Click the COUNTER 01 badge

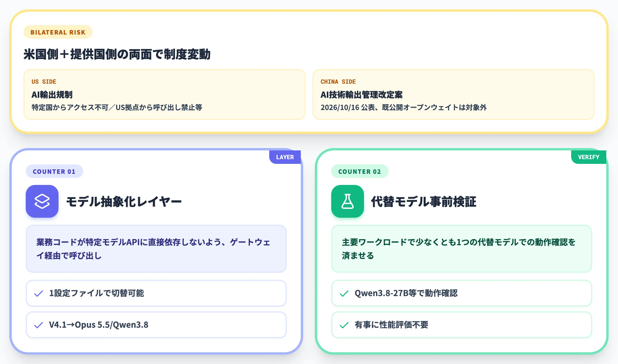click(x=54, y=171)
